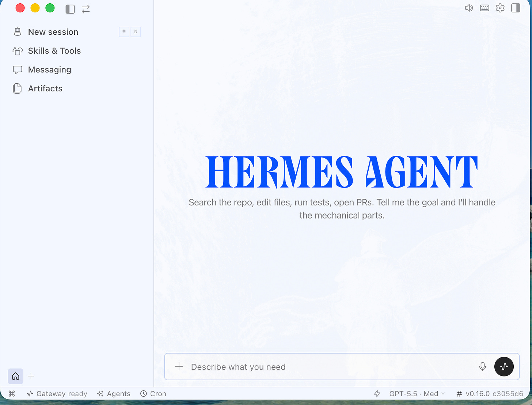Viewport: 532px width, 405px height.
Task: Click the ⌘ N shortcut badge
Action: (130, 32)
